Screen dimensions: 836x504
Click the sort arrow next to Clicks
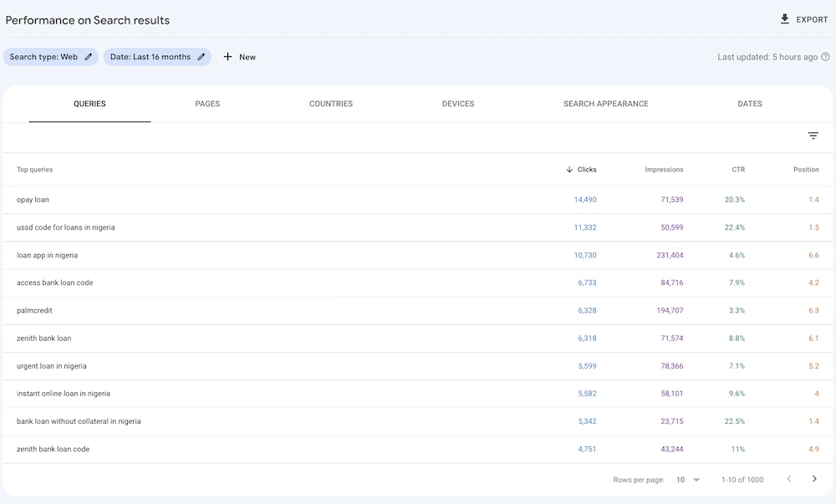click(568, 169)
